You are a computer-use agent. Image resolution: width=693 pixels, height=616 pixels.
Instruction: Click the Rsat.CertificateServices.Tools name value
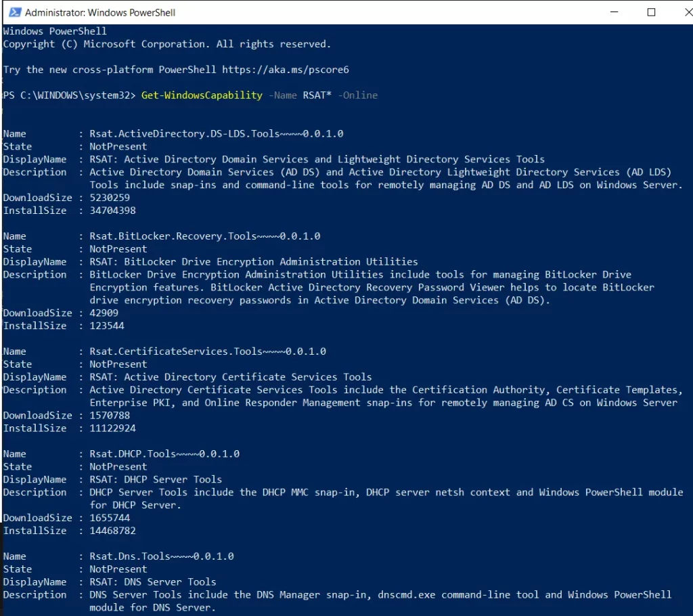coord(207,351)
